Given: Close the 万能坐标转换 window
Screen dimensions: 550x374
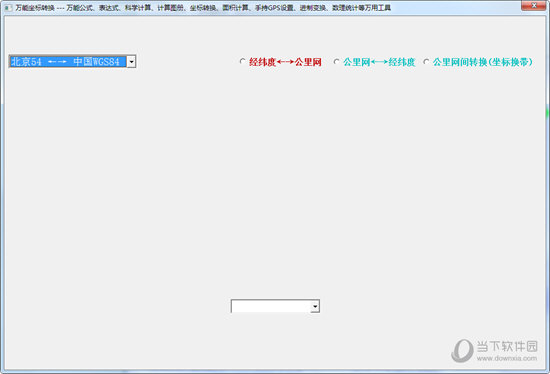Looking at the screenshot, I should [x=534, y=5].
